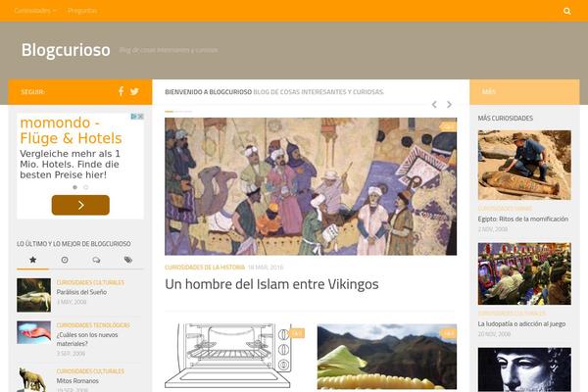Viewport: 588px width, 392px height.
Task: Click comment count badge on featured image
Action: 449,126
